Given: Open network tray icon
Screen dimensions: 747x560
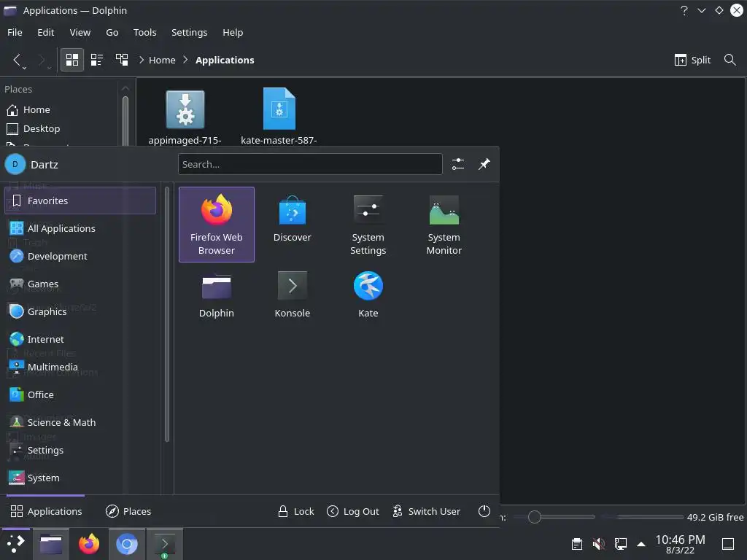Looking at the screenshot, I should click(620, 544).
